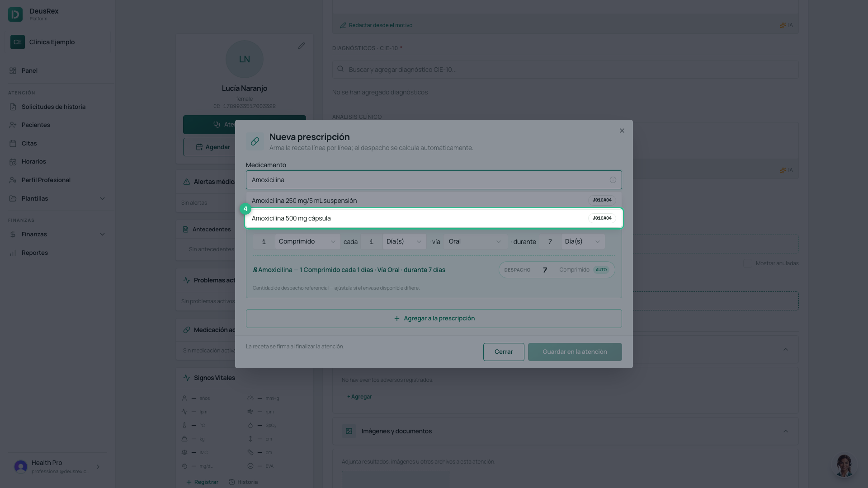Open vital signs Historia link
The height and width of the screenshot is (488, 868).
coord(243,482)
